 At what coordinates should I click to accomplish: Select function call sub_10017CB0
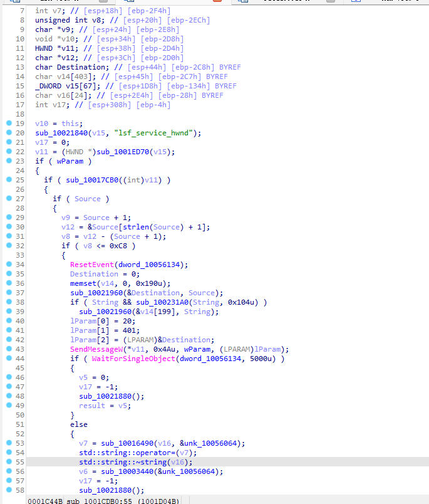point(92,180)
